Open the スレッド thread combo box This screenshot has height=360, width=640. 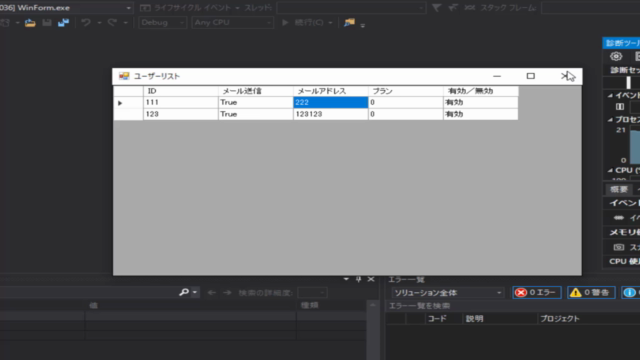click(x=351, y=8)
